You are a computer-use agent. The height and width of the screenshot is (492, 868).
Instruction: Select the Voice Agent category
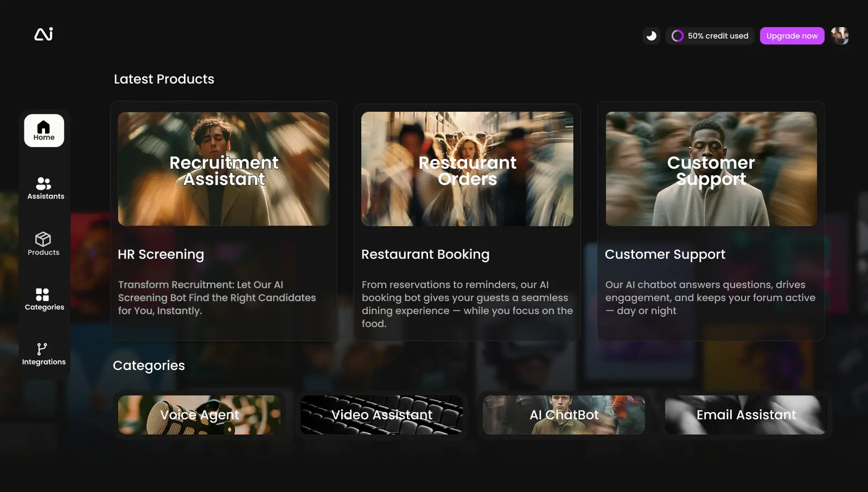200,415
